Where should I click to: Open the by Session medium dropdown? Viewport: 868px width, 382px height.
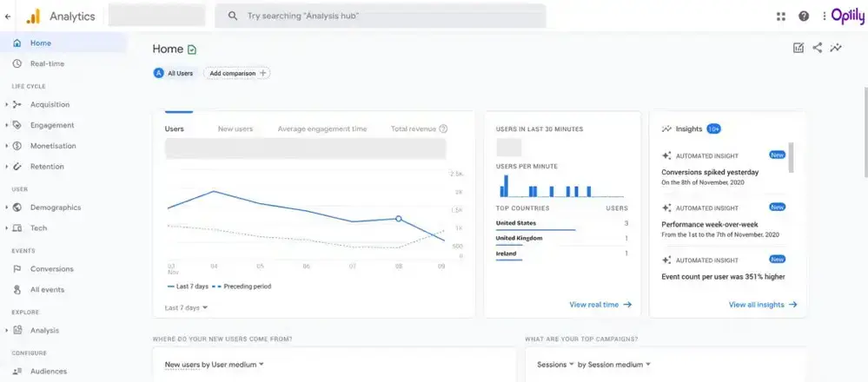pyautogui.click(x=614, y=365)
